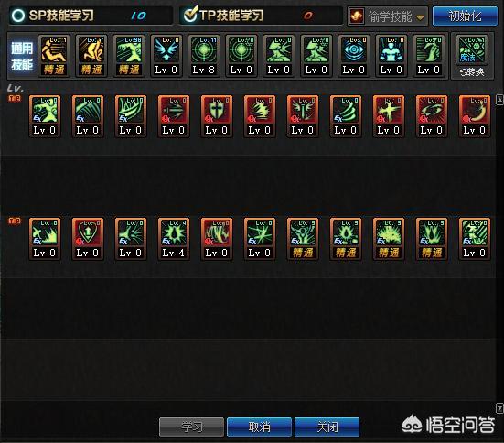Click the 取消 cancel button

(x=259, y=427)
